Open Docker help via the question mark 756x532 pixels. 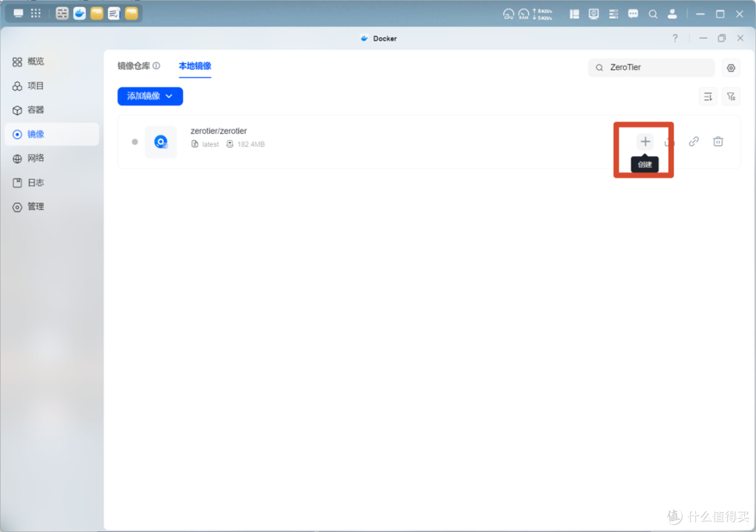tap(675, 38)
